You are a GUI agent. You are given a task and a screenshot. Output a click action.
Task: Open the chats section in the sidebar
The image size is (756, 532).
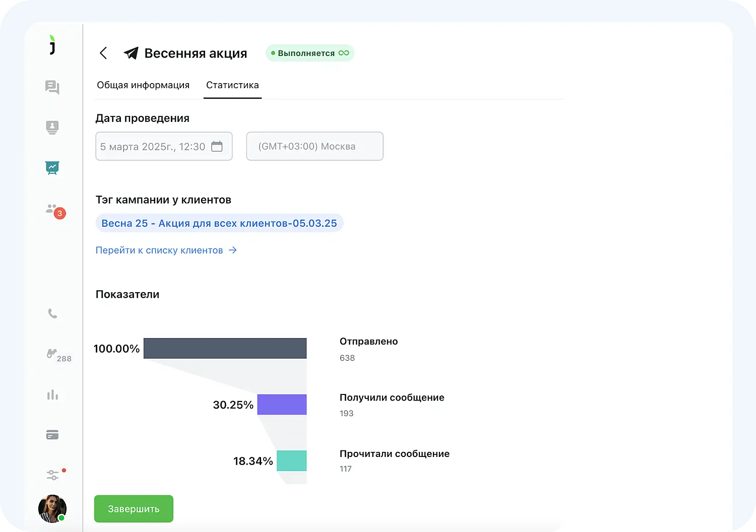coord(52,87)
